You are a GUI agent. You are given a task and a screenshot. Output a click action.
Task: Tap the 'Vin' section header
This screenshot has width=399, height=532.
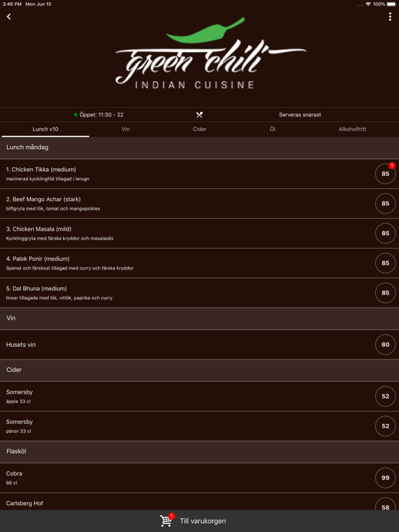click(199, 318)
